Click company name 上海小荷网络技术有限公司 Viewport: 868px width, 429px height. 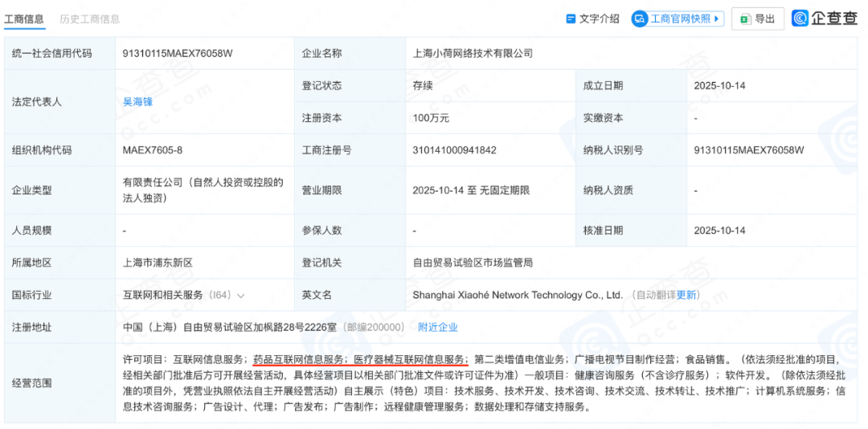[473, 53]
